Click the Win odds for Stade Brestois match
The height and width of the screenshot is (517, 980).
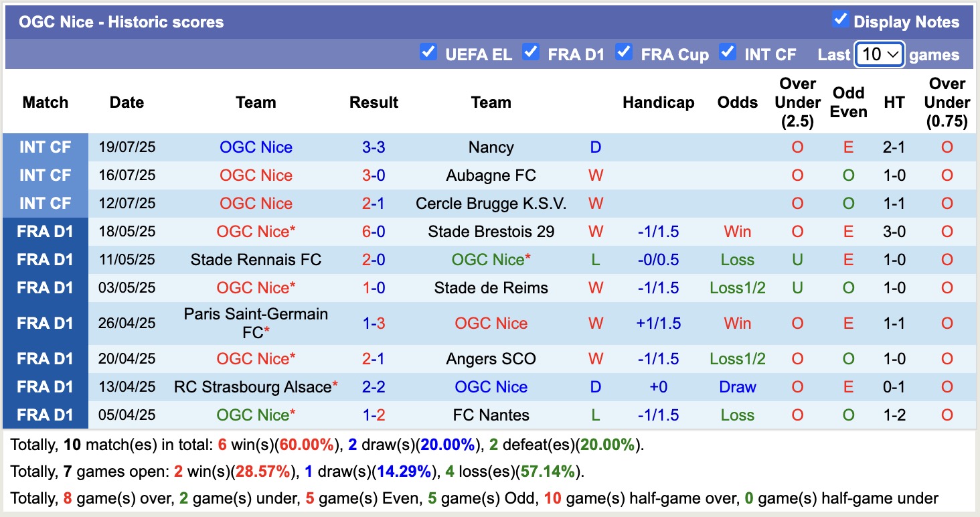(x=737, y=231)
